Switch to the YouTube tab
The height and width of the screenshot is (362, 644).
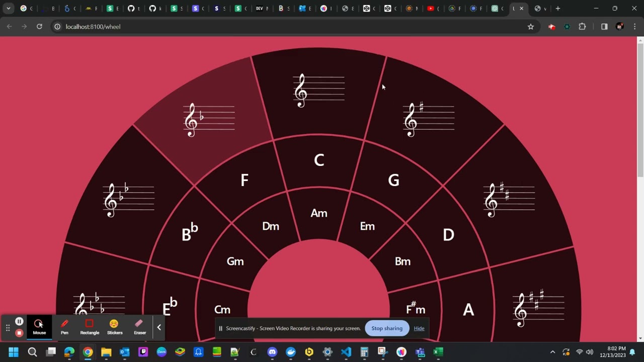point(434,9)
